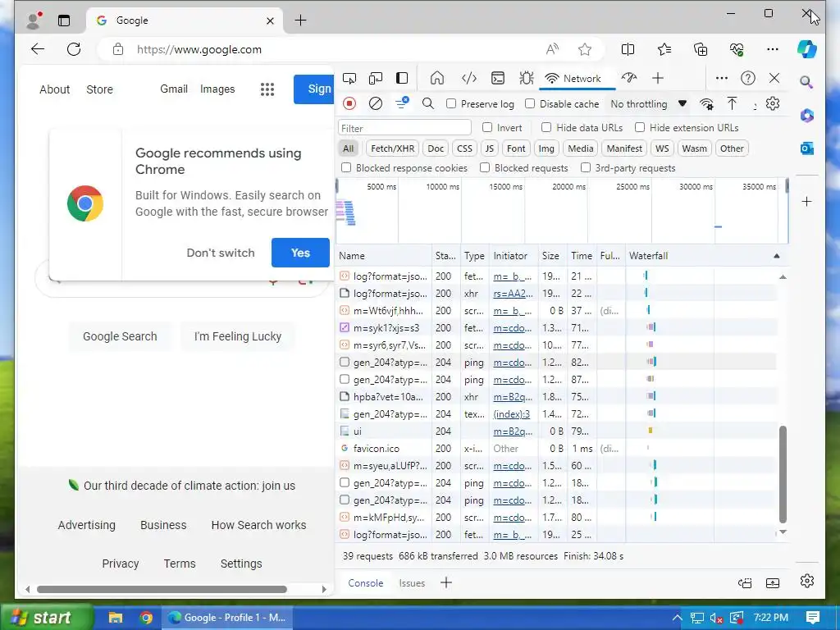Open network conditions wifi-gear icon
The image size is (840, 630).
706,104
